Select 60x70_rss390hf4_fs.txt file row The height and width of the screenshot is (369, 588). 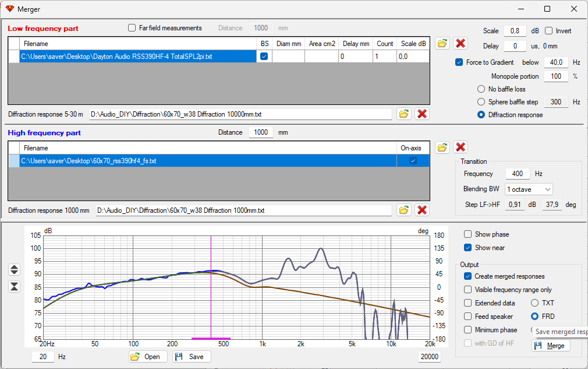(x=208, y=161)
